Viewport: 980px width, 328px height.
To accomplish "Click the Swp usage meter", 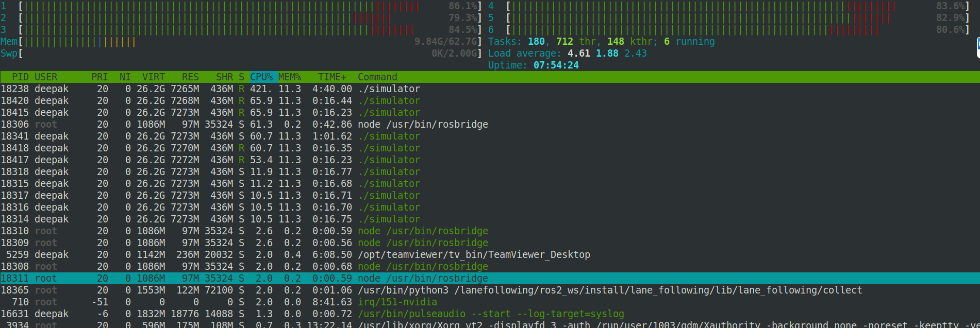I will tap(250, 54).
